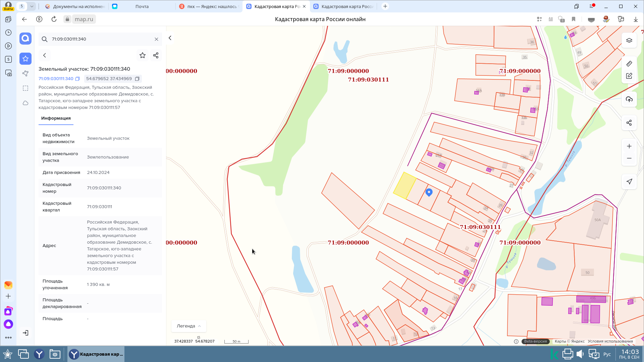Share the land plot info
644x362 pixels.
coord(156,55)
